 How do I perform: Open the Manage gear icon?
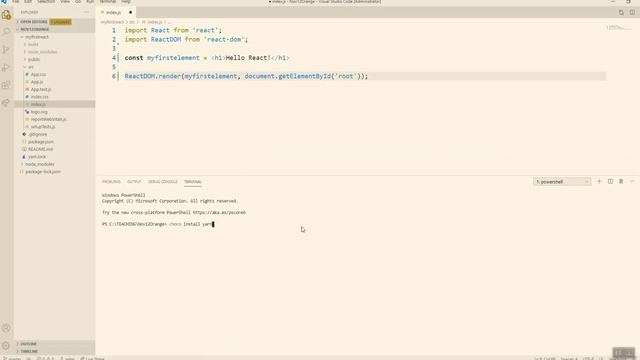(x=6, y=346)
